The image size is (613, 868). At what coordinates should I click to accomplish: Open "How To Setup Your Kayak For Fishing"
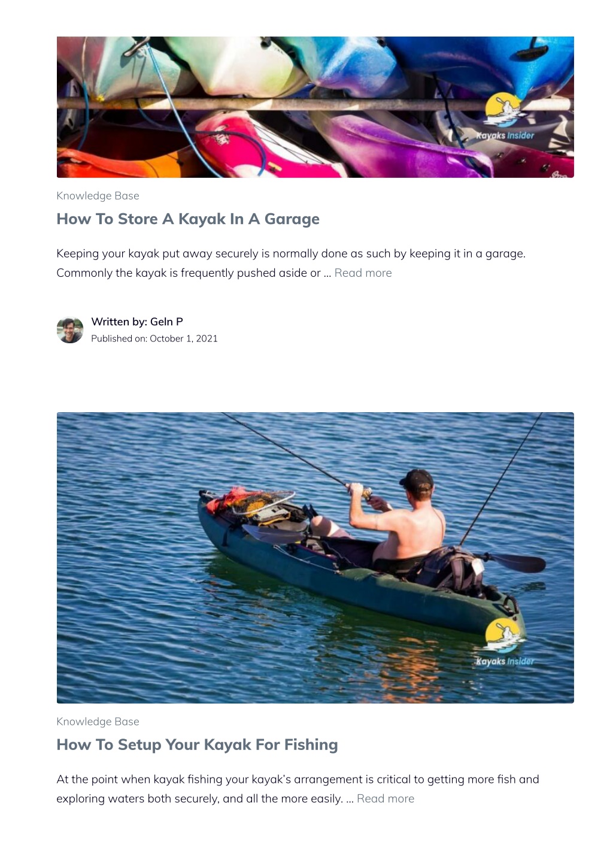197,745
